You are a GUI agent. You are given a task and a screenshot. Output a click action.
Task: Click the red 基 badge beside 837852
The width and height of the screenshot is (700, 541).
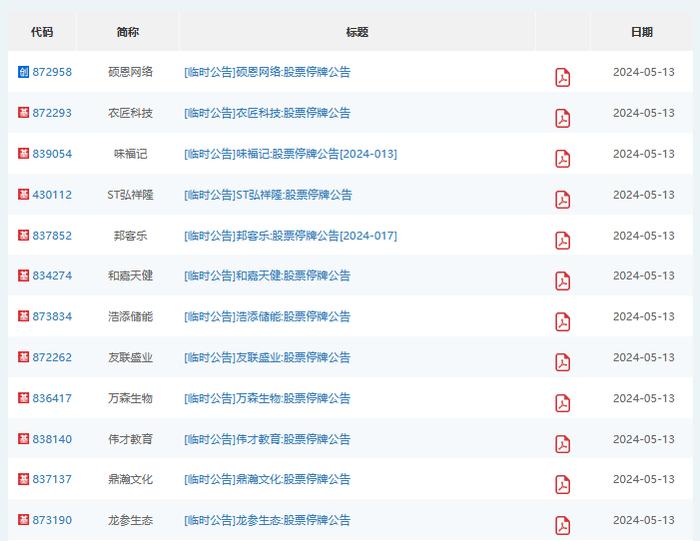coord(24,235)
